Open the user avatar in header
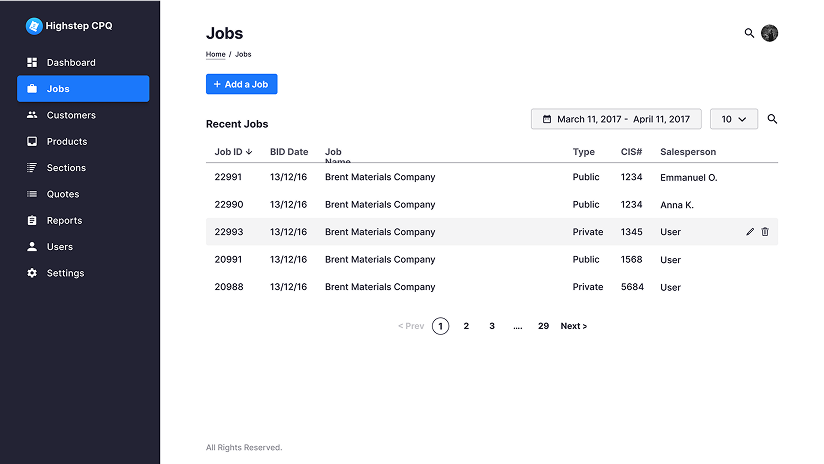This screenshot has height=464, width=824. [x=769, y=33]
